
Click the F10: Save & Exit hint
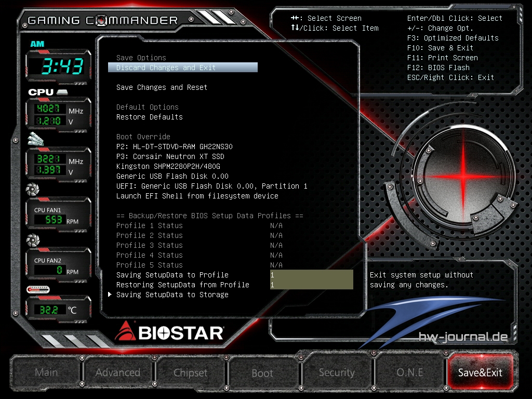click(440, 48)
